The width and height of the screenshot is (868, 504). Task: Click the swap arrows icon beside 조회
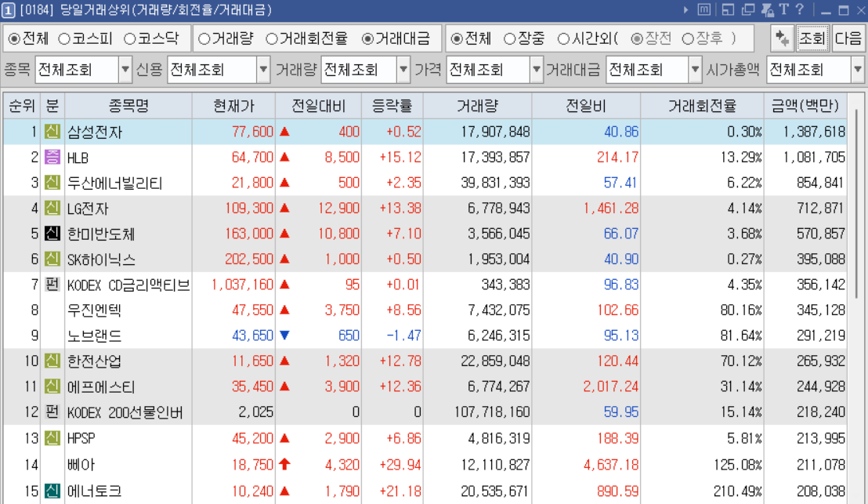782,38
